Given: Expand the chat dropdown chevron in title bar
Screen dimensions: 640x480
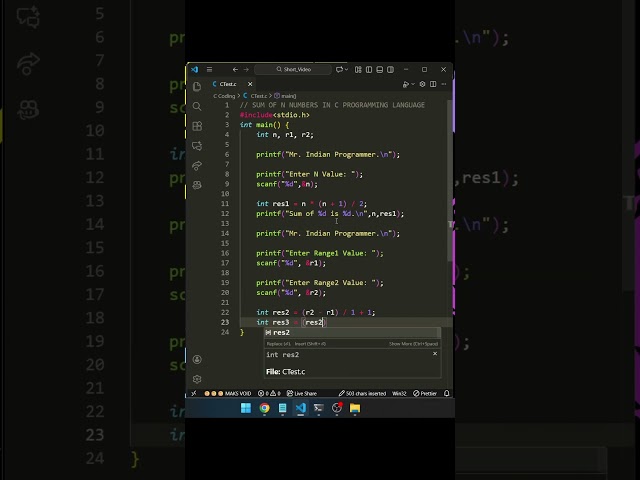Looking at the screenshot, I should [x=347, y=69].
